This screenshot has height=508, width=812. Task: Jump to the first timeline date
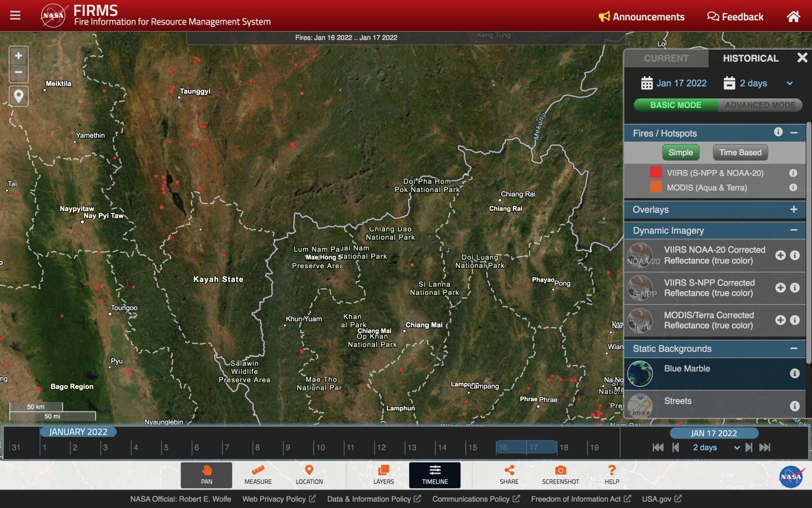point(658,447)
